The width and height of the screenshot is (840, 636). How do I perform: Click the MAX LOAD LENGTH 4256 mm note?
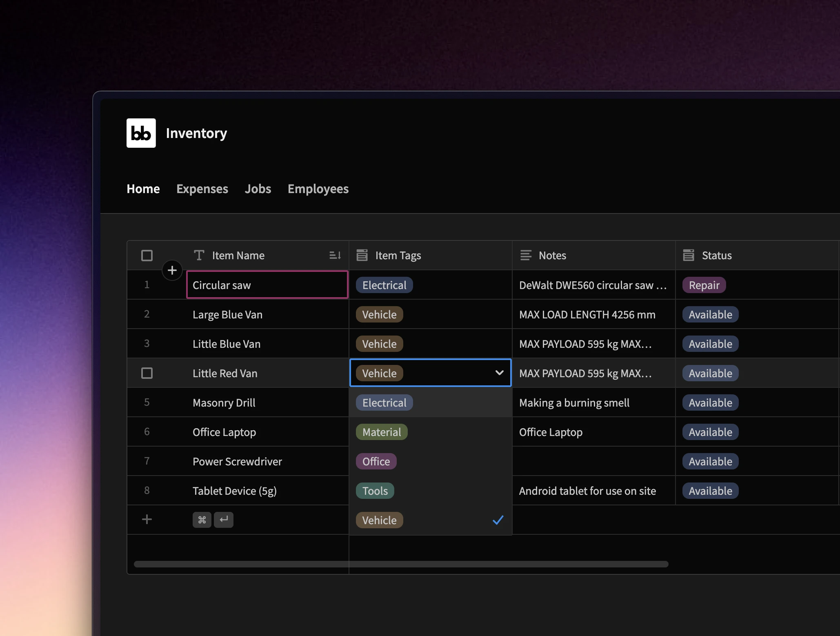(594, 314)
